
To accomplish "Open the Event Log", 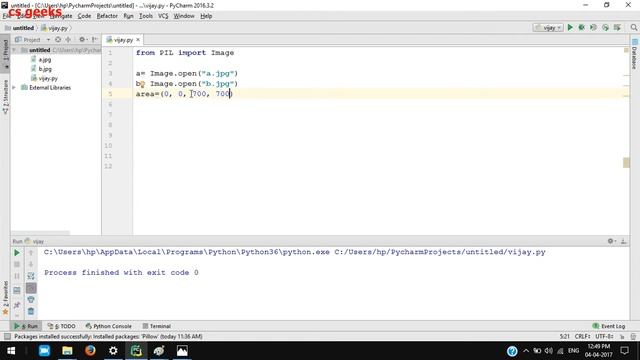I will 609,326.
